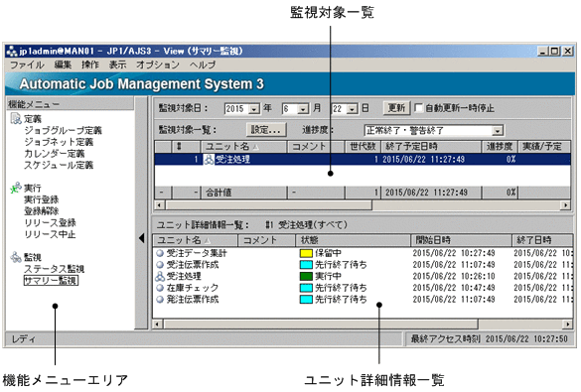The image size is (581, 392).
Task: Click the 監視 category icon
Action: 16,257
